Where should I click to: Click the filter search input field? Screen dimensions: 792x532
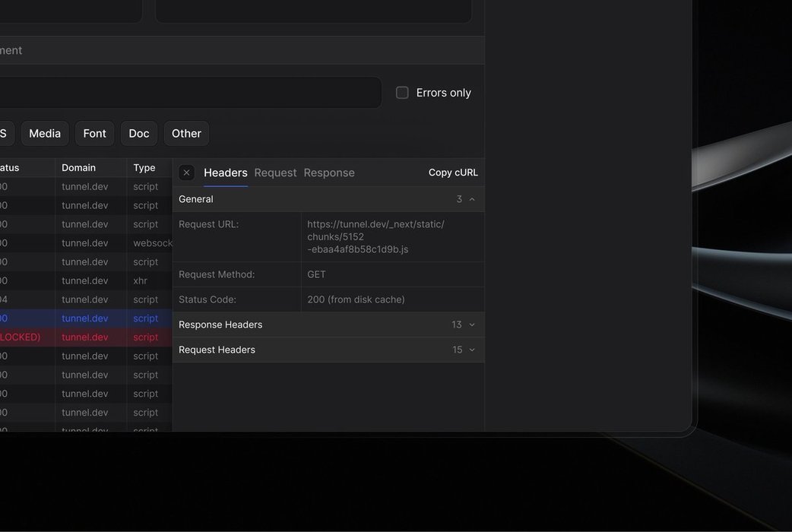coord(191,93)
